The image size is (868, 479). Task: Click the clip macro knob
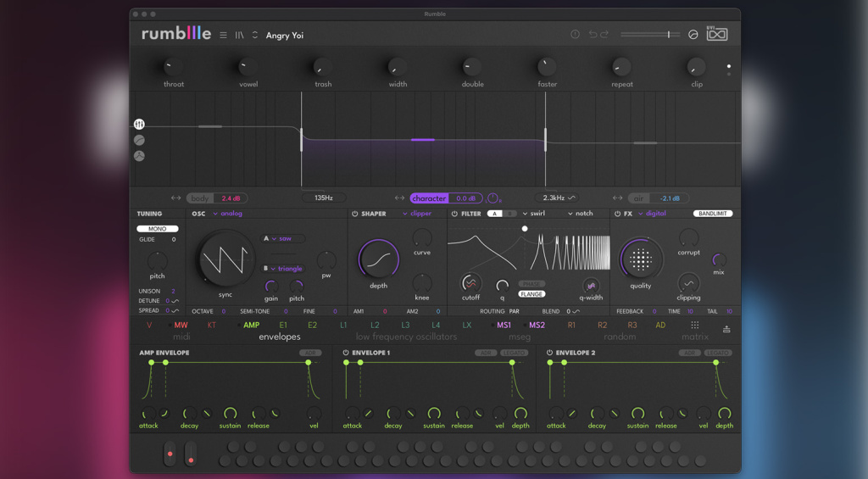[x=697, y=66]
